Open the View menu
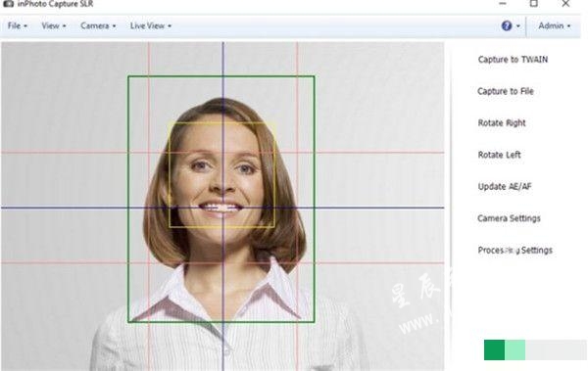This screenshot has height=371, width=588. pos(54,25)
